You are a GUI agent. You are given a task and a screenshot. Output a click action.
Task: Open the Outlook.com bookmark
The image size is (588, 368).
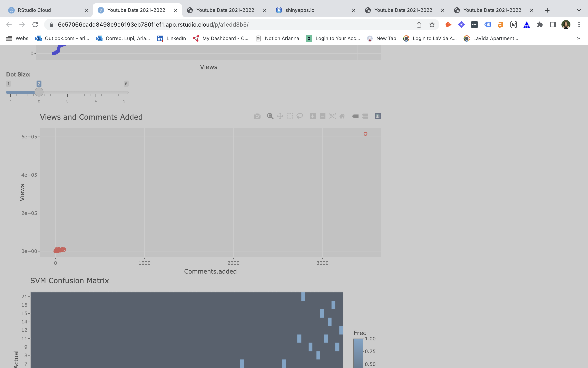pyautogui.click(x=62, y=38)
